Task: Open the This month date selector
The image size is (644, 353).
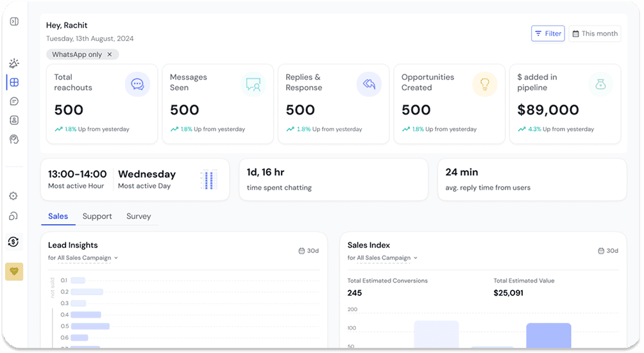Action: [x=595, y=34]
